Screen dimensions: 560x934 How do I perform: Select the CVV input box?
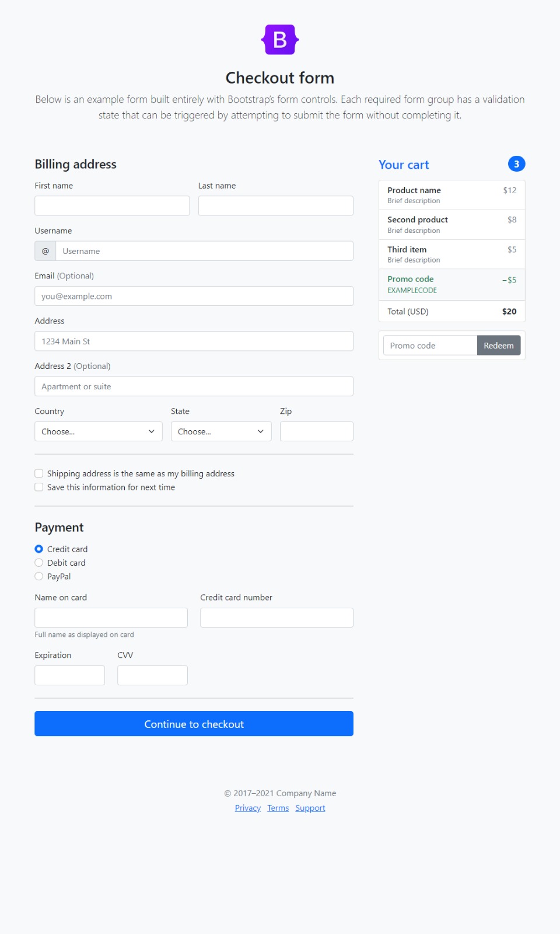(152, 675)
